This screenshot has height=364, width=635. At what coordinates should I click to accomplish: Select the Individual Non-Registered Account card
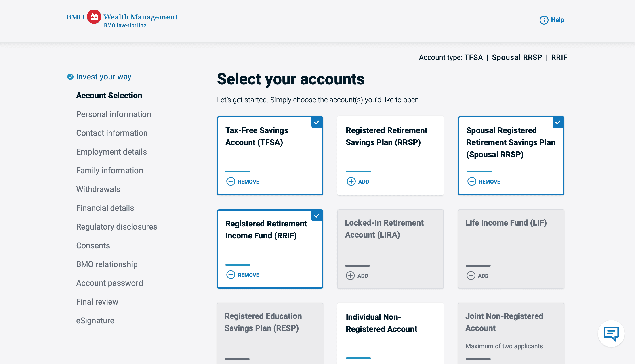tap(390, 333)
